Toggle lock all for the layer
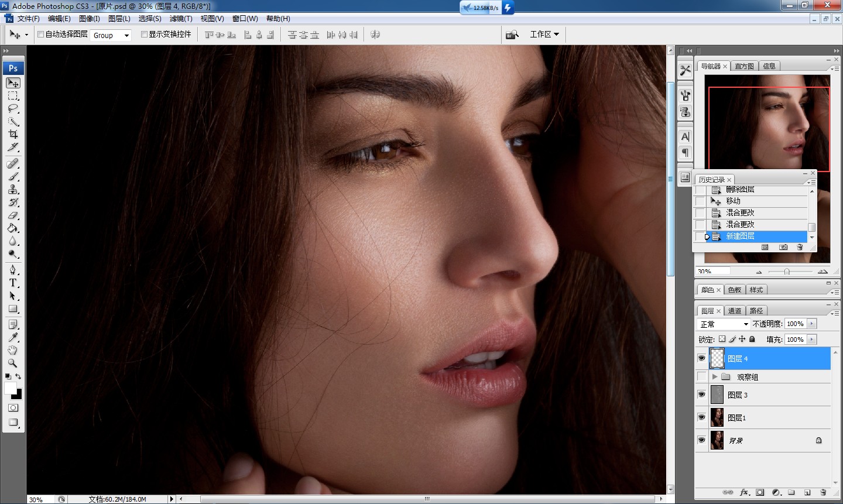Screen dimensions: 843x504 [752, 339]
